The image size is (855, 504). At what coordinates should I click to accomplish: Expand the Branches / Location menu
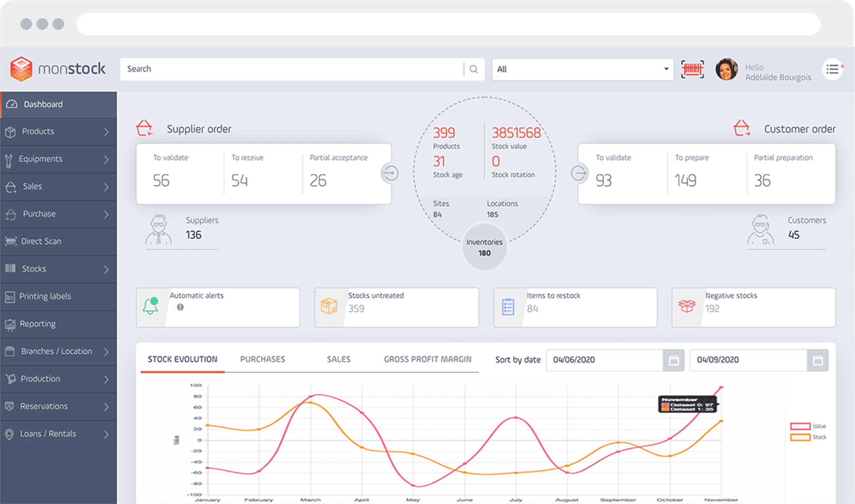click(x=56, y=351)
